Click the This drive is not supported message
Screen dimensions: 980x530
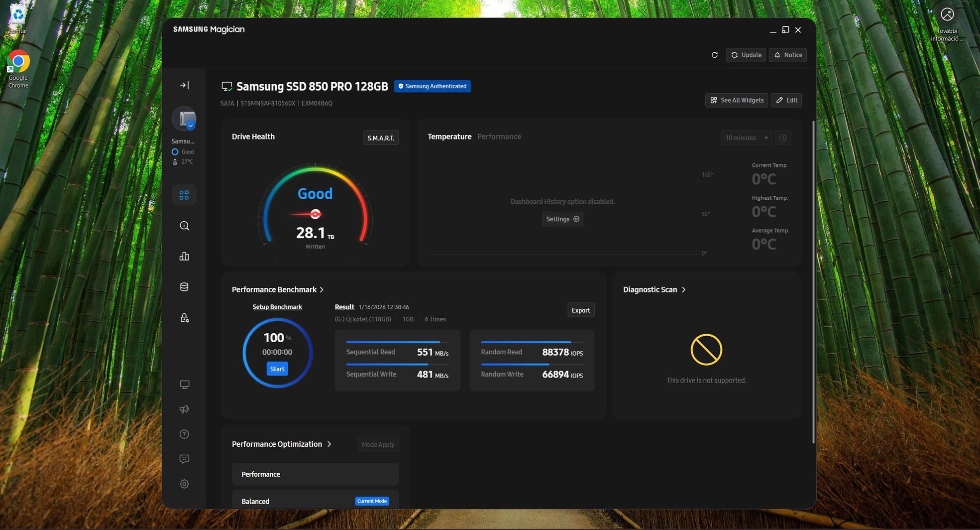coord(706,380)
